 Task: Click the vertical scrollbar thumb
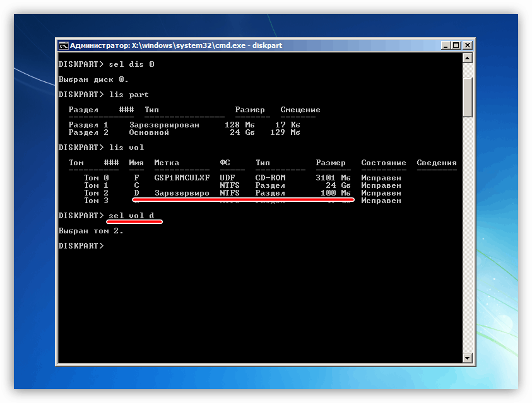468,98
